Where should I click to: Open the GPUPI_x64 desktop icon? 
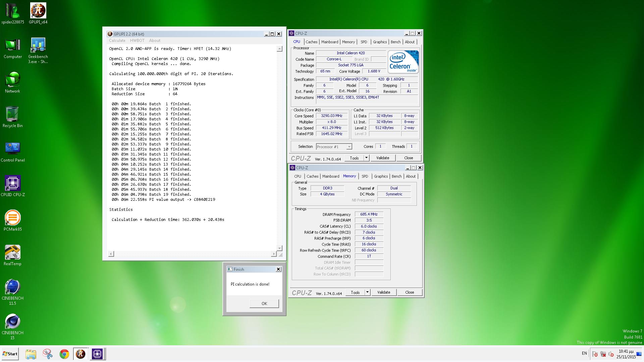(x=38, y=13)
